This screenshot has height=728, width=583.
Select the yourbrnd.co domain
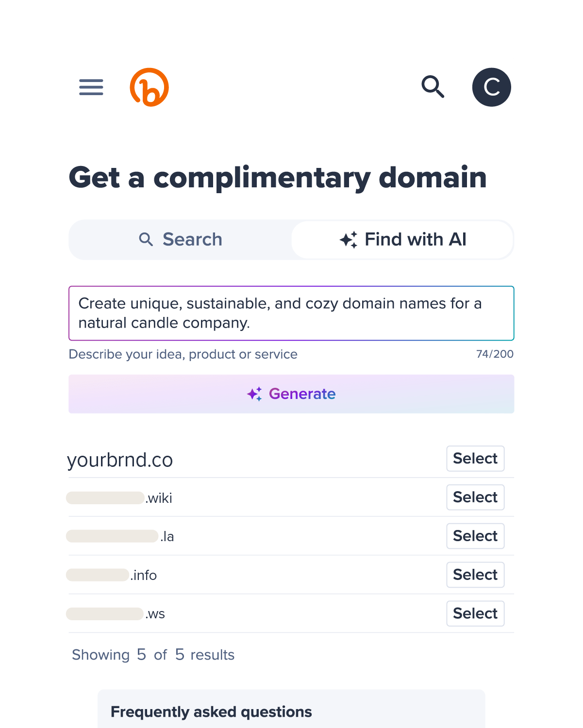tap(475, 458)
